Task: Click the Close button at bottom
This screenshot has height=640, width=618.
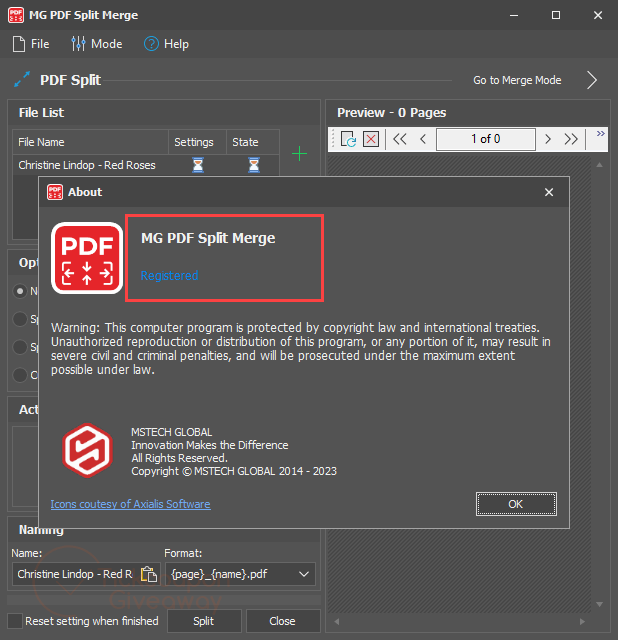Action: tap(282, 621)
